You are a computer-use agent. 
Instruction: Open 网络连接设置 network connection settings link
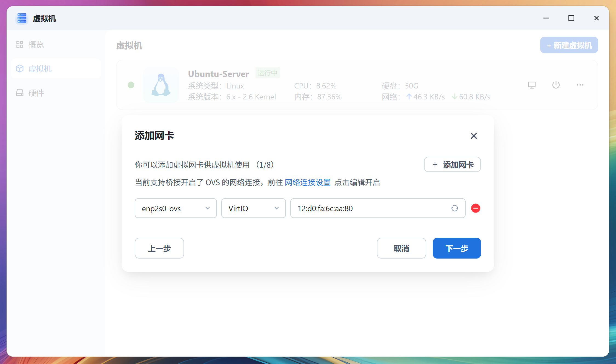(x=307, y=182)
